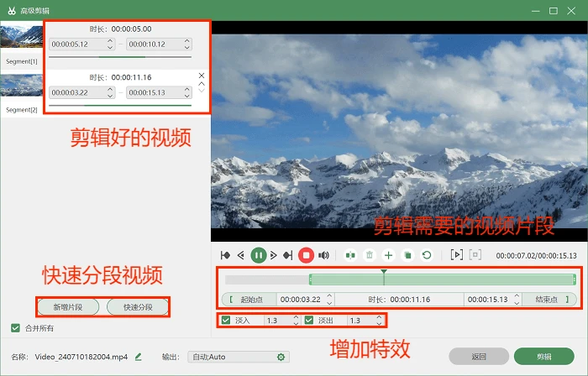Step forward one frame
The height and width of the screenshot is (376, 588).
274,255
